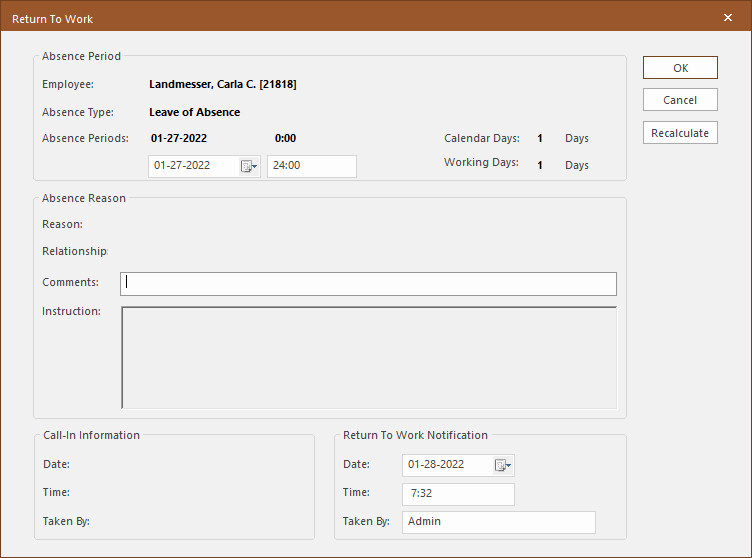Select the notification Time field showing 7:32
The height and width of the screenshot is (558, 752).
[458, 494]
